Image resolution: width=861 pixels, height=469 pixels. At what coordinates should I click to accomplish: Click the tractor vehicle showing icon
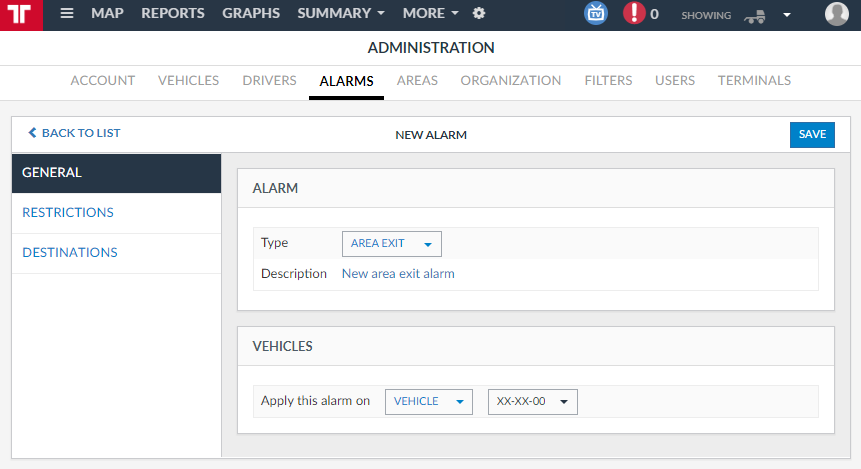[755, 16]
